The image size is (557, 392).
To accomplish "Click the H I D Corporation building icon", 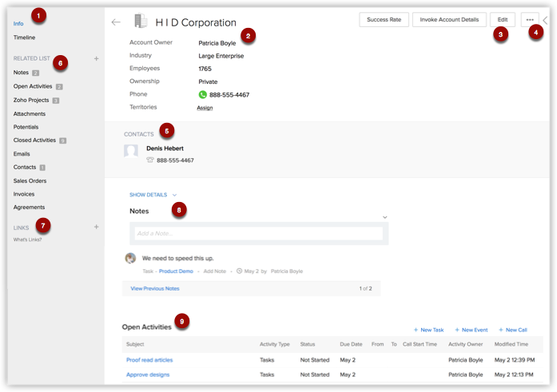I will pyautogui.click(x=141, y=22).
